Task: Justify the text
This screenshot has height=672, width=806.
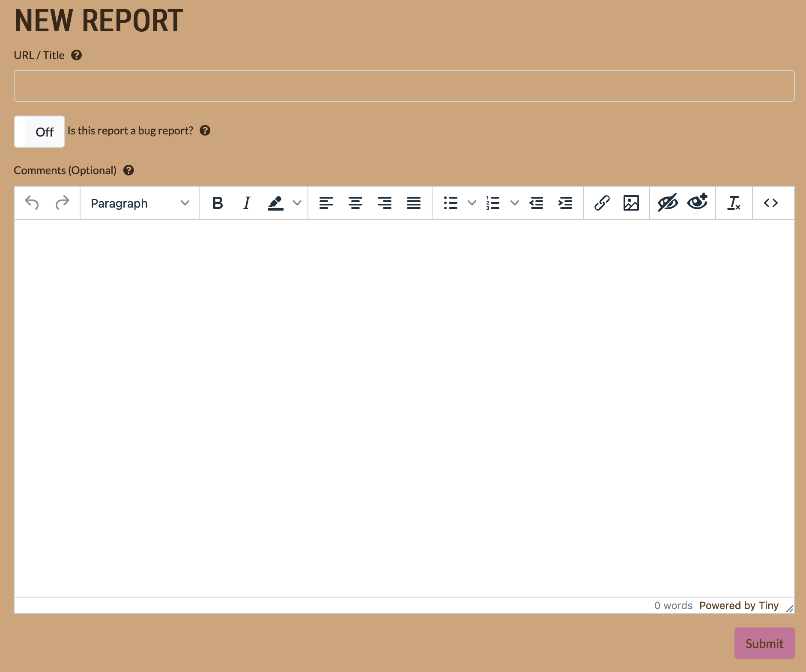Action: (414, 203)
